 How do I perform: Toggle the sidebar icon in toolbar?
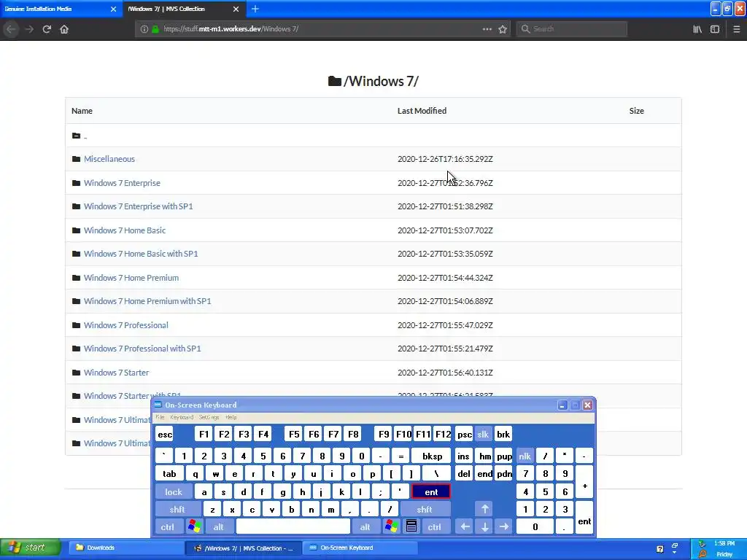[715, 29]
